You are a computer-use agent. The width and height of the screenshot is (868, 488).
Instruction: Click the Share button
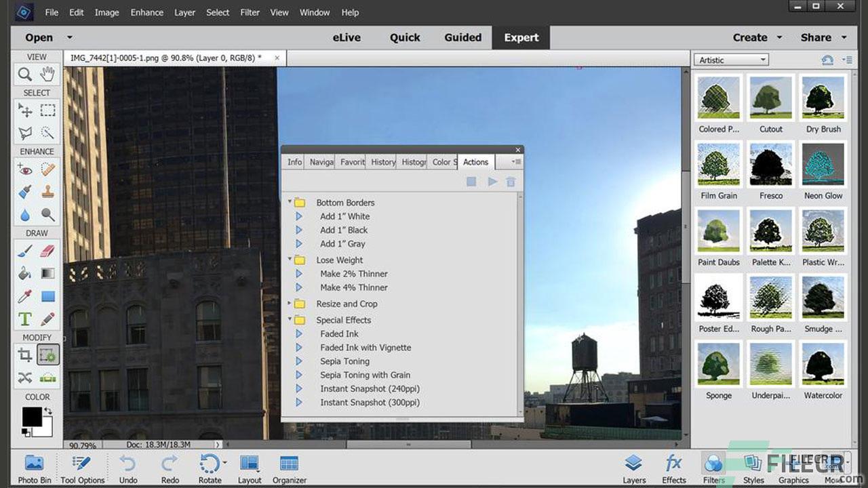click(x=816, y=37)
